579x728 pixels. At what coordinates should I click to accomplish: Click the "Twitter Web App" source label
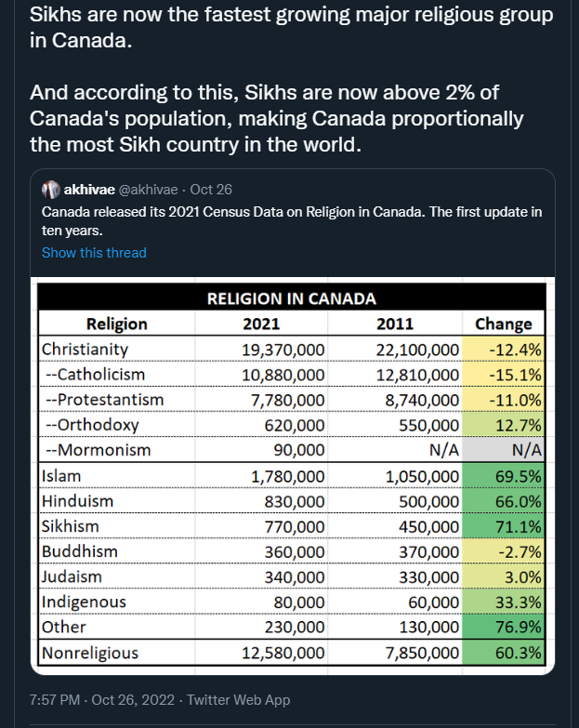239,700
